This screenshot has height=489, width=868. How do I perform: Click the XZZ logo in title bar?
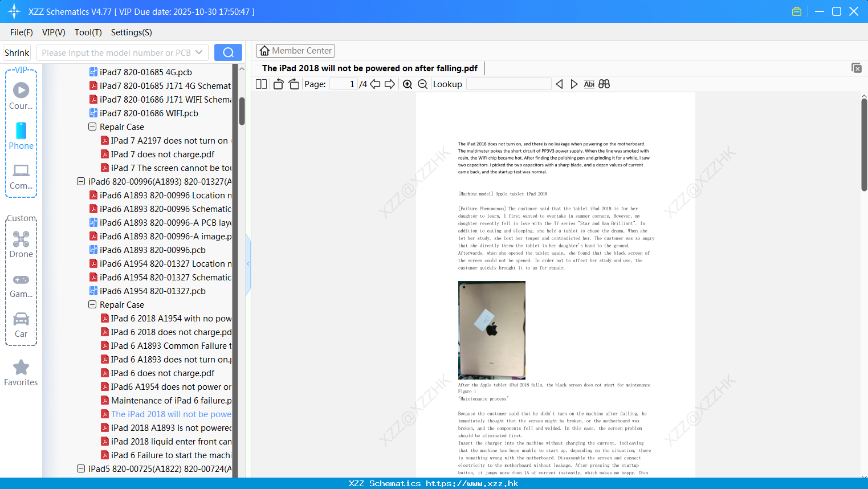point(14,11)
